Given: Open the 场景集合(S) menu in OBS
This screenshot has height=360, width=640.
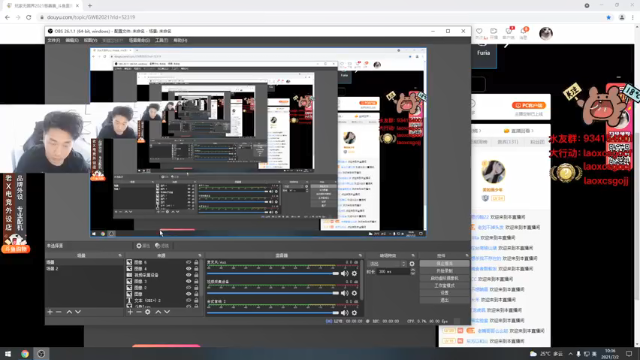Looking at the screenshot, I should pyautogui.click(x=139, y=40).
